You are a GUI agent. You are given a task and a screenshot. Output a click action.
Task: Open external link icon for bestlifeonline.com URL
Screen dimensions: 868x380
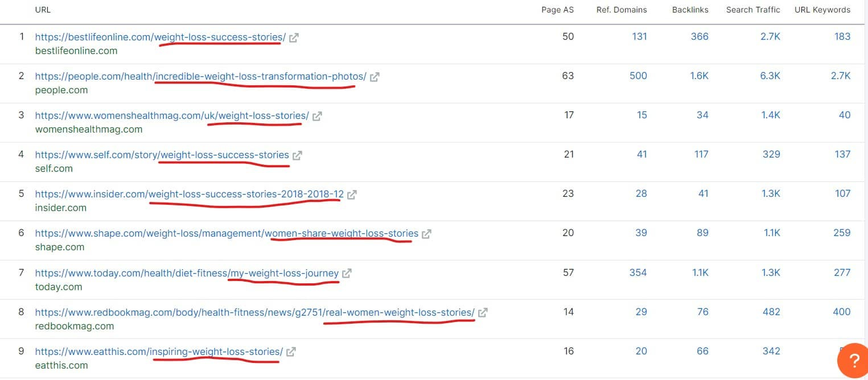(294, 38)
